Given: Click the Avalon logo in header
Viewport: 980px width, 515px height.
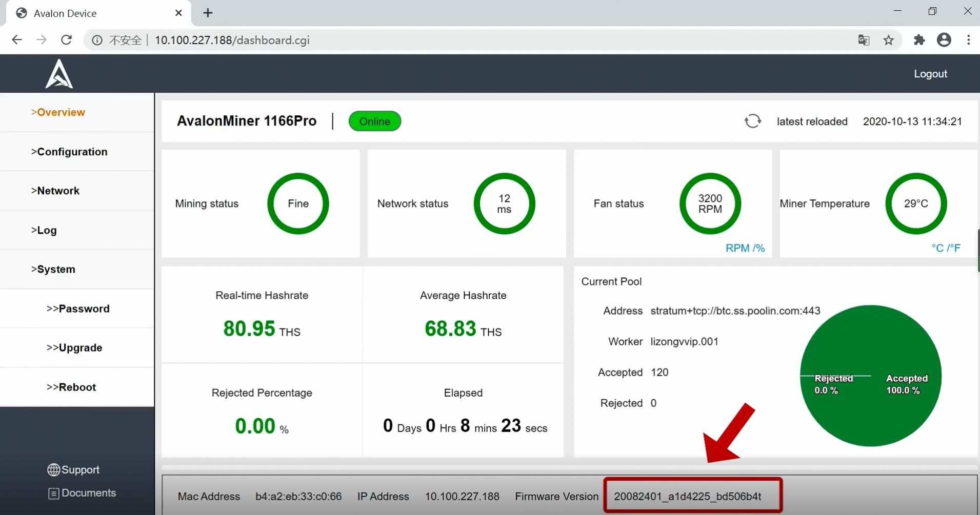Looking at the screenshot, I should (59, 74).
